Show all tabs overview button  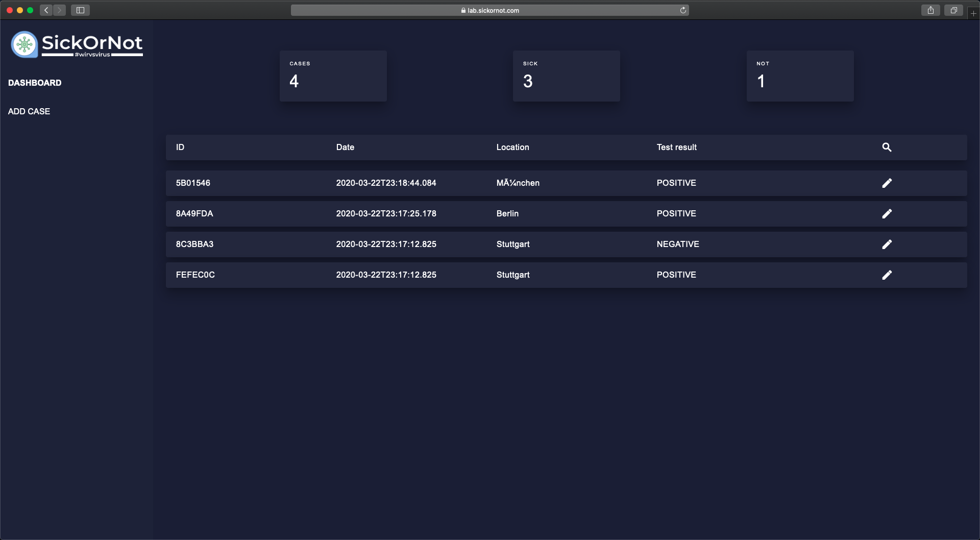pos(953,10)
